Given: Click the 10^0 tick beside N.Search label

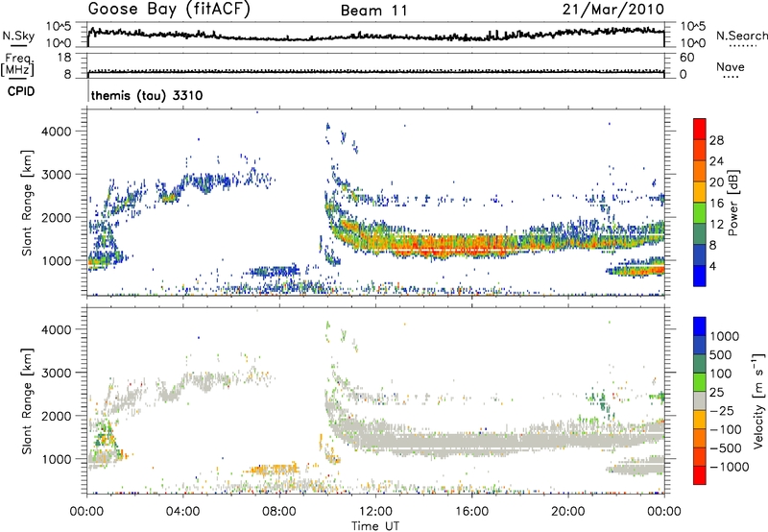Looking at the screenshot, I should coord(692,43).
